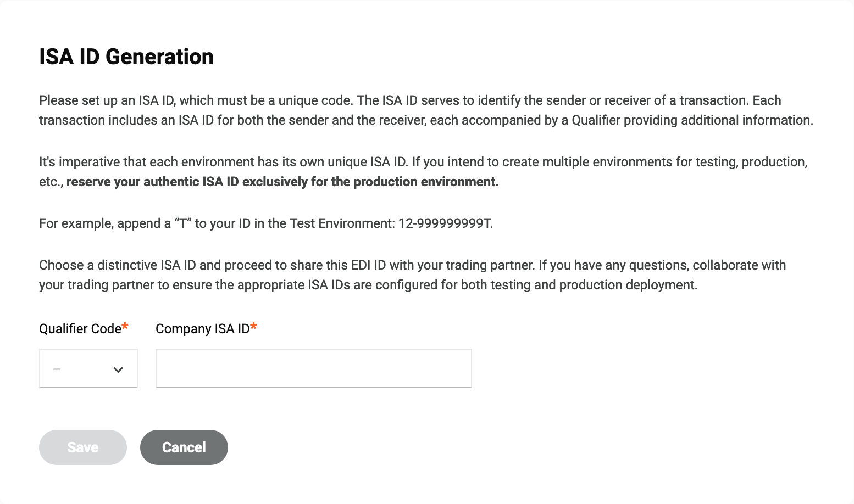Click the Qualifier Code field label
Viewport: 854px width, 504px height.
pos(80,329)
